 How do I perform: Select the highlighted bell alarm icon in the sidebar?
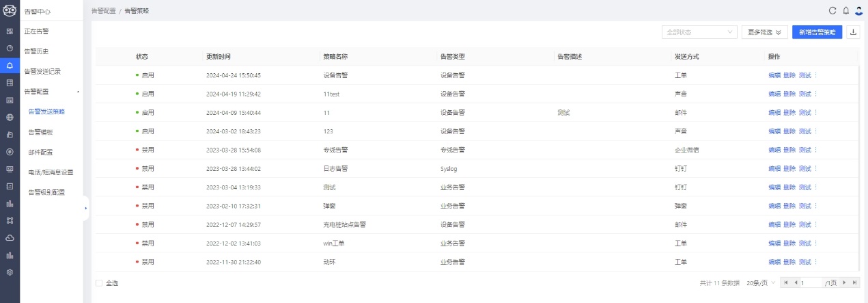coord(10,66)
